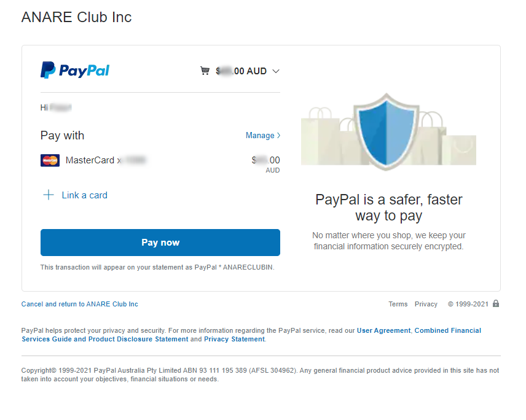This screenshot has width=526, height=420.
Task: Click the Pay now button
Action: (160, 243)
